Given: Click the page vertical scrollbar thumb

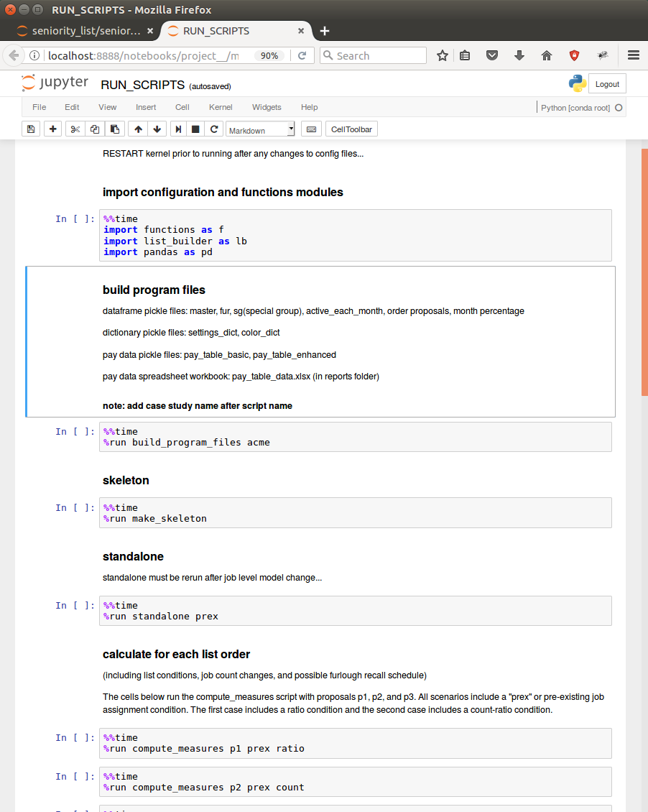Looking at the screenshot, I should tap(644, 272).
